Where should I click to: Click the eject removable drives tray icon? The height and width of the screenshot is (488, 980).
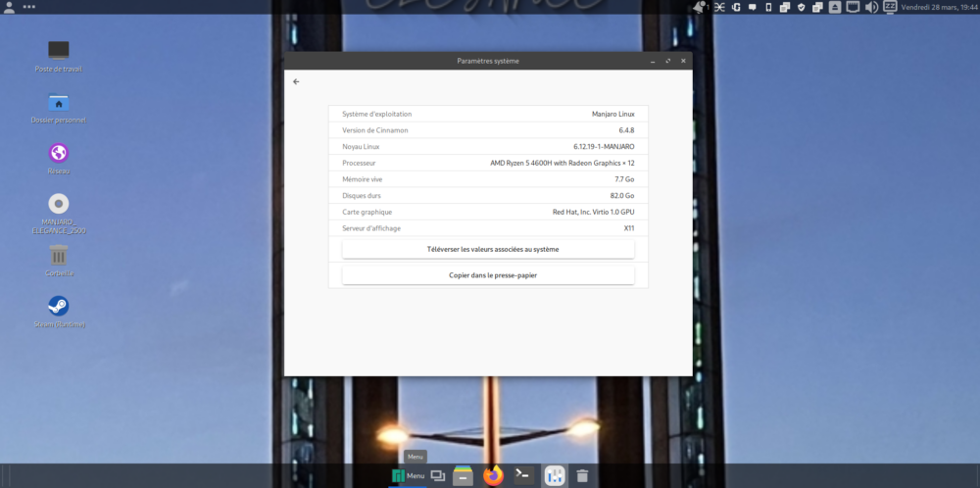click(x=835, y=8)
